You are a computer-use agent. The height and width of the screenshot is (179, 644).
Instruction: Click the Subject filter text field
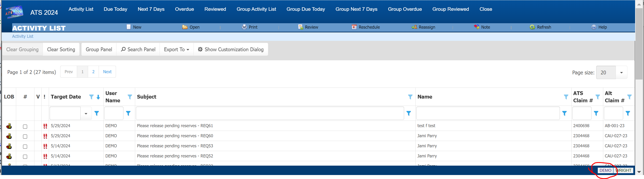(x=269, y=113)
